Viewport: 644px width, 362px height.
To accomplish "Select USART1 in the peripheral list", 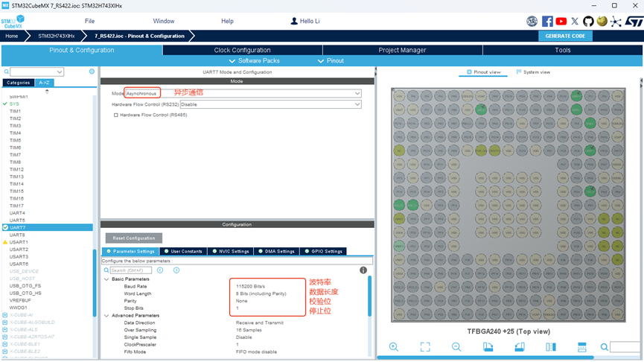I will point(19,242).
